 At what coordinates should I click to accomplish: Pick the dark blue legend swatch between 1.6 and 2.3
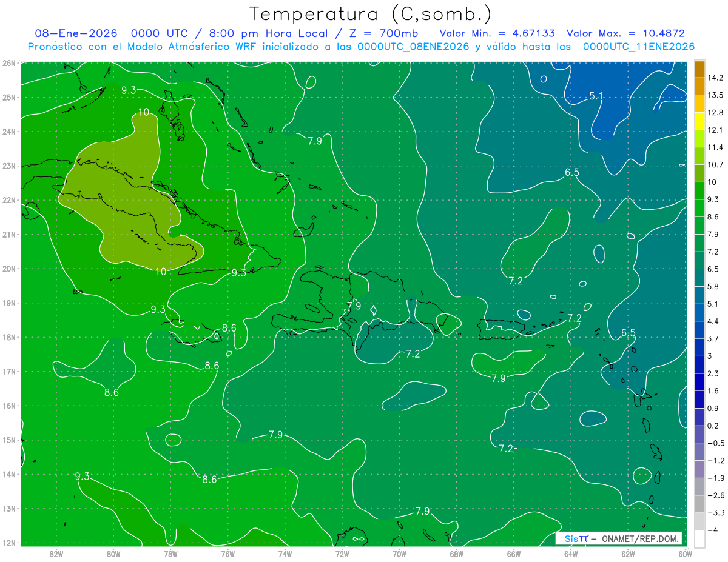coord(699,382)
